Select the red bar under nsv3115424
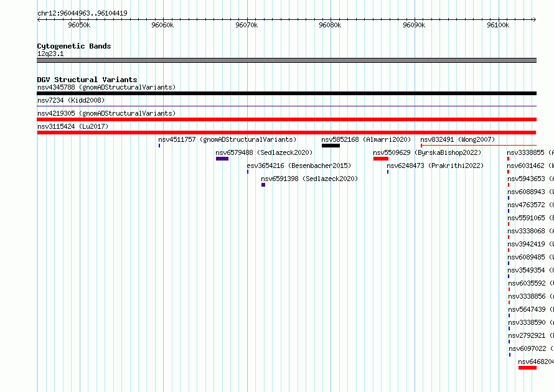554x392 pixels. point(286,133)
